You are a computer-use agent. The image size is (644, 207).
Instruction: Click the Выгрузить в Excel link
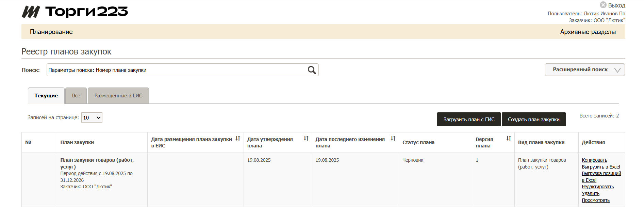click(600, 167)
